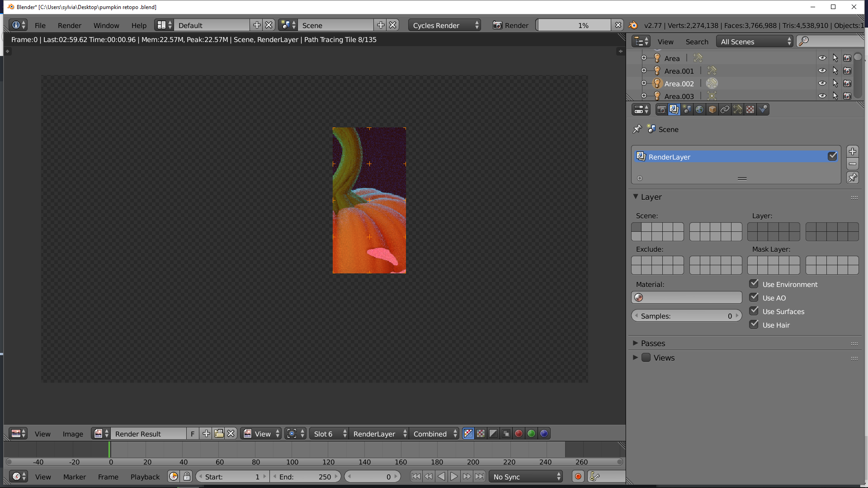Image resolution: width=868 pixels, height=488 pixels.
Task: Hide Area.002 lamp with eye icon
Action: pyautogui.click(x=822, y=84)
